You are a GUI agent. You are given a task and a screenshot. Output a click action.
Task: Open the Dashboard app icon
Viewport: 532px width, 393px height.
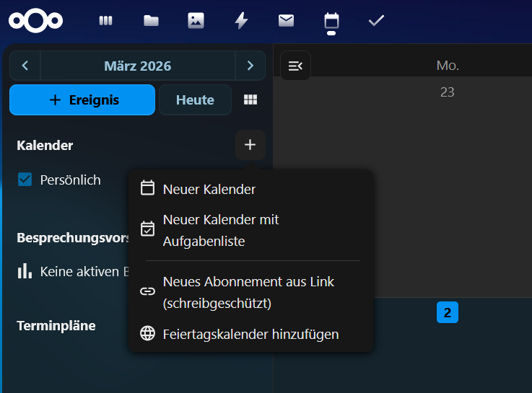105,21
